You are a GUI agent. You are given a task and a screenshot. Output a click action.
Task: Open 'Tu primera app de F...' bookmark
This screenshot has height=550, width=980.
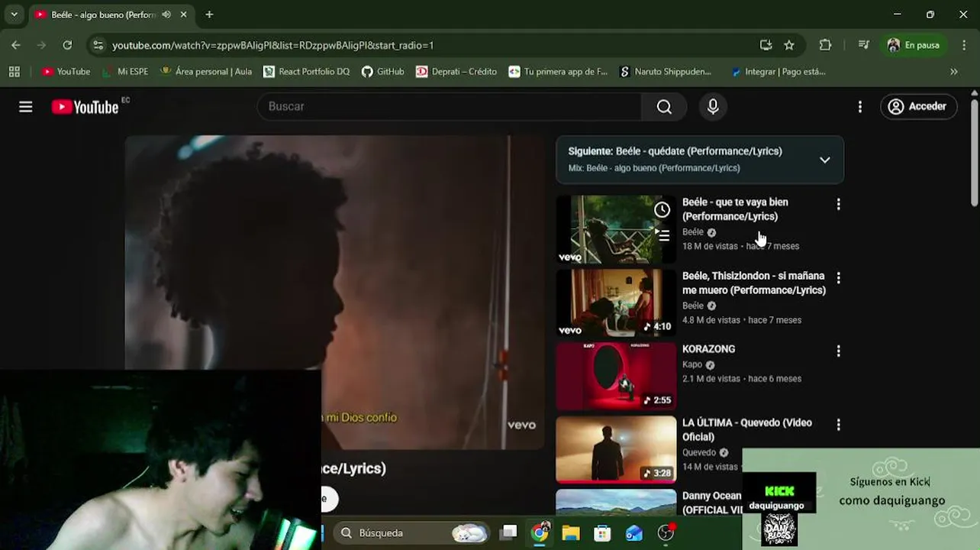coord(558,72)
